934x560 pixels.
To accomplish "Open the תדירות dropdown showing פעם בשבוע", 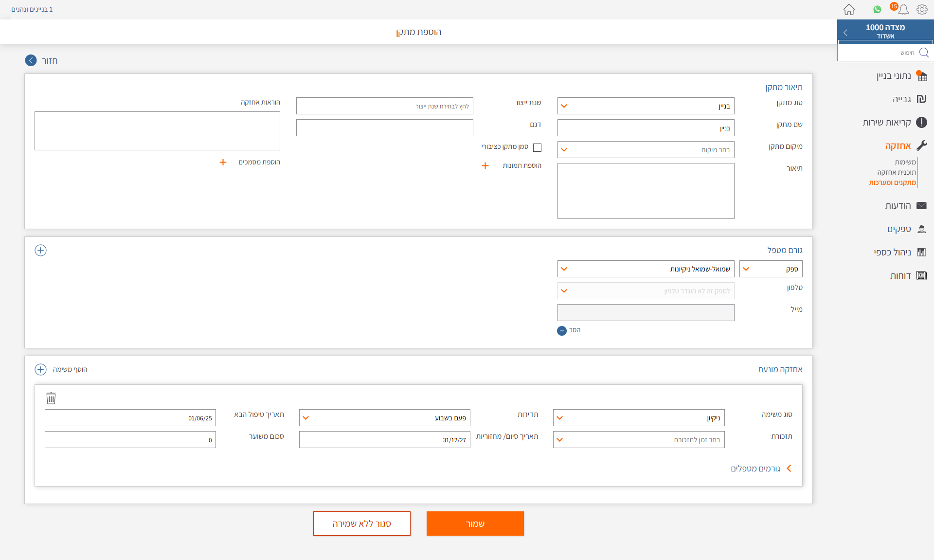I will [384, 417].
